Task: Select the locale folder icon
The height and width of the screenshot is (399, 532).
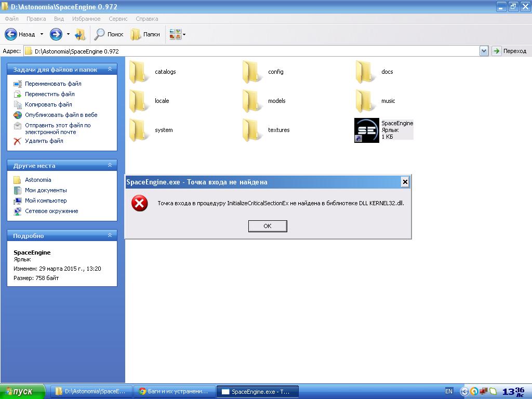Action: pos(139,101)
